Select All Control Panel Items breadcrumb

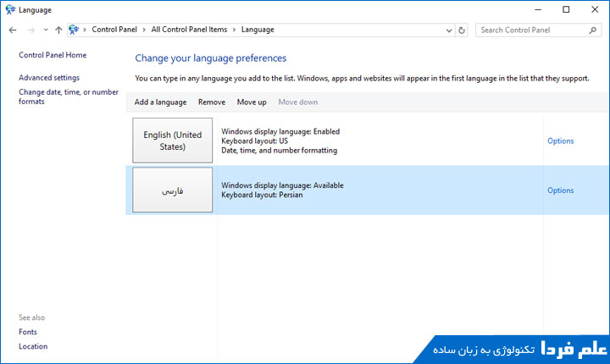[x=189, y=30]
